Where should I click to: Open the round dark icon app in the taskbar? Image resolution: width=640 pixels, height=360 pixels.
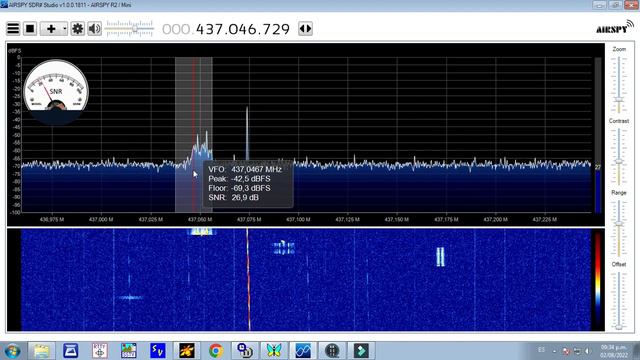click(x=332, y=351)
